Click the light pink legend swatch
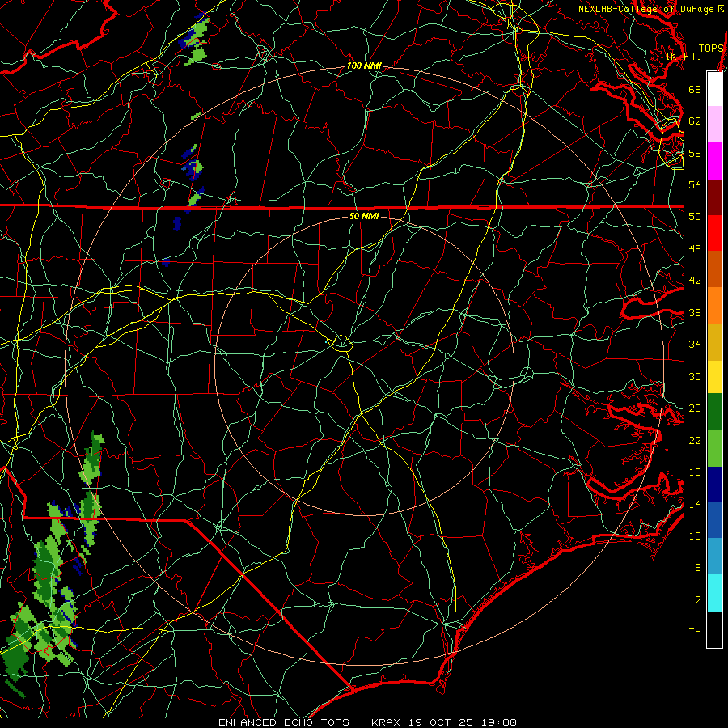 tap(714, 125)
